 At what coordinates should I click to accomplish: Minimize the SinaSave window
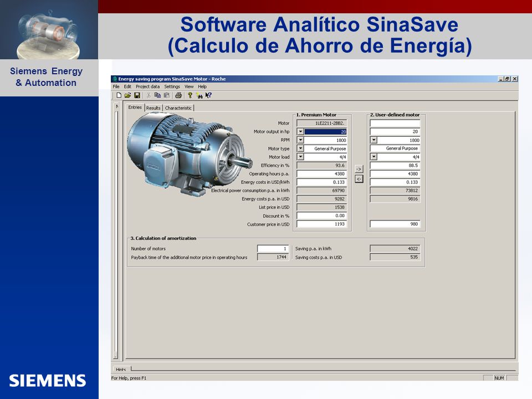(x=501, y=79)
